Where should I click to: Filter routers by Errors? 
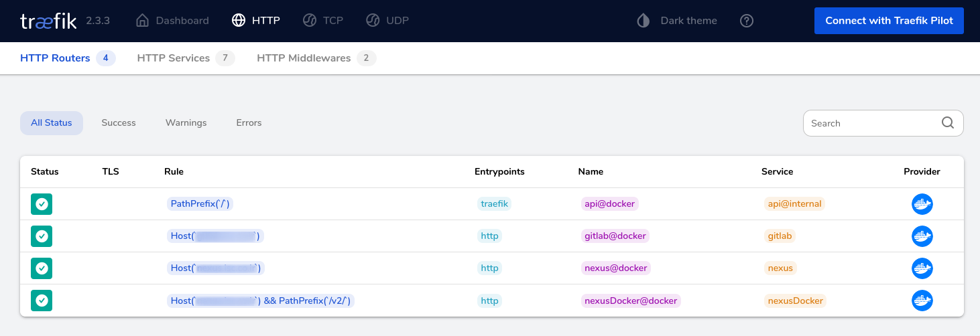click(249, 123)
